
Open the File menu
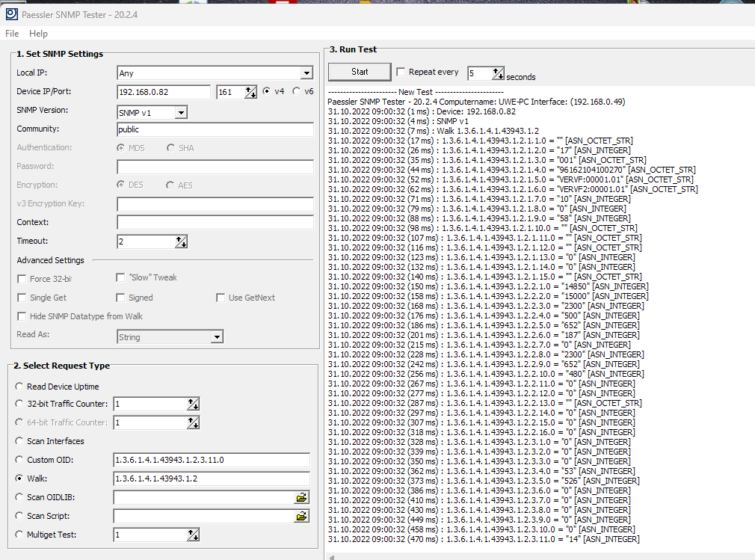coord(12,33)
